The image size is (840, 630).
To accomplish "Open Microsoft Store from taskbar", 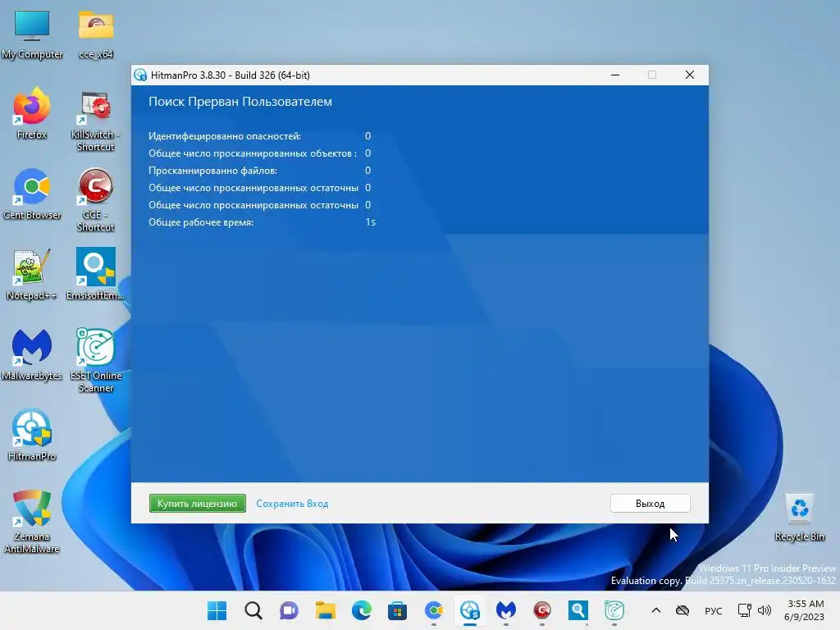I will click(x=398, y=610).
